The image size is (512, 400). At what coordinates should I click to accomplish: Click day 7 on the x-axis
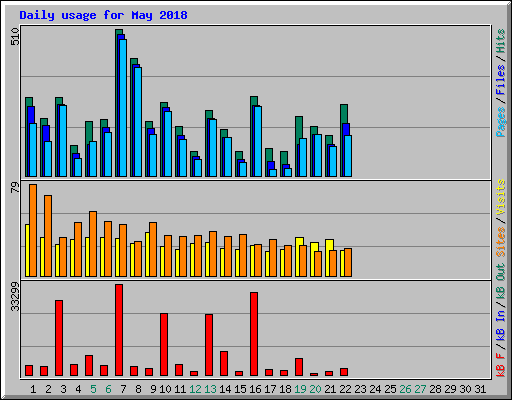pos(123,389)
